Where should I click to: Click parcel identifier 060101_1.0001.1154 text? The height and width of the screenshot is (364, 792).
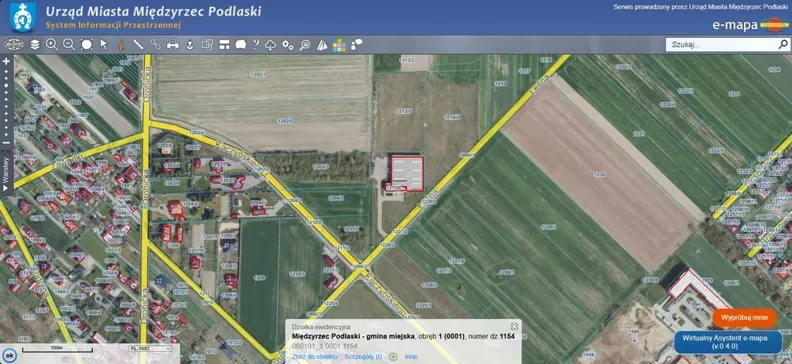(325, 346)
